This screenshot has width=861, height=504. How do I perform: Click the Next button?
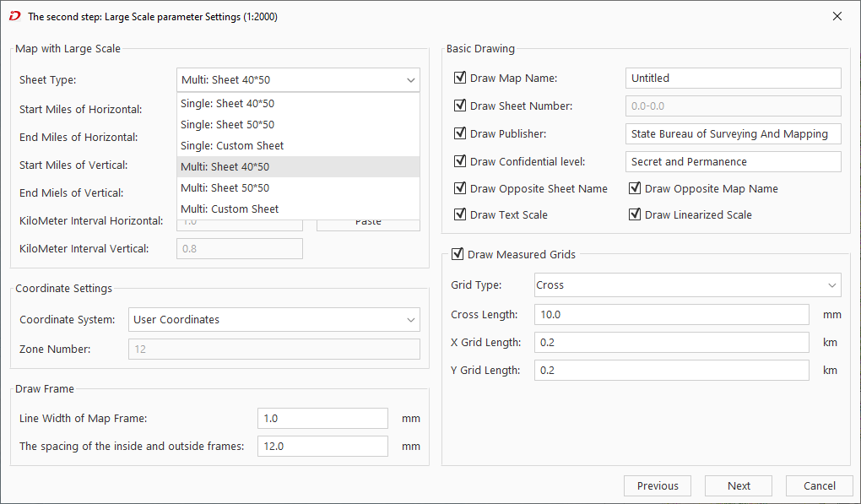[x=739, y=485]
